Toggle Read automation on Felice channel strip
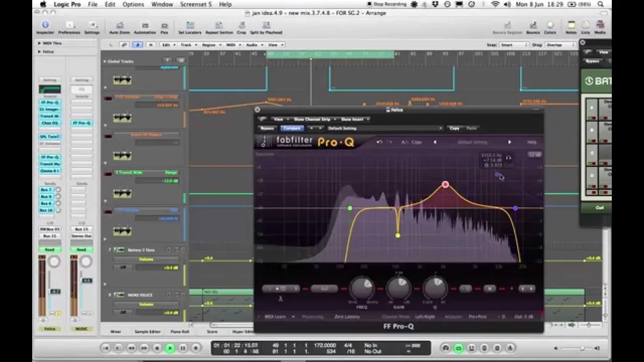Viewport: 644px width, 362px height. pos(49,249)
